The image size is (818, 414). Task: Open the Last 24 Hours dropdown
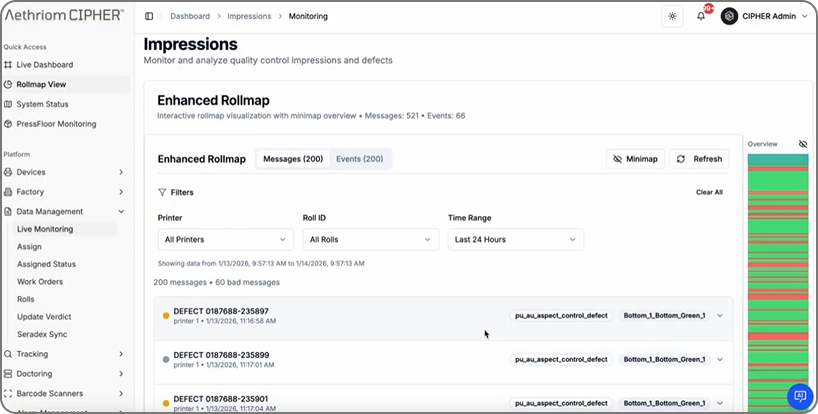point(515,240)
